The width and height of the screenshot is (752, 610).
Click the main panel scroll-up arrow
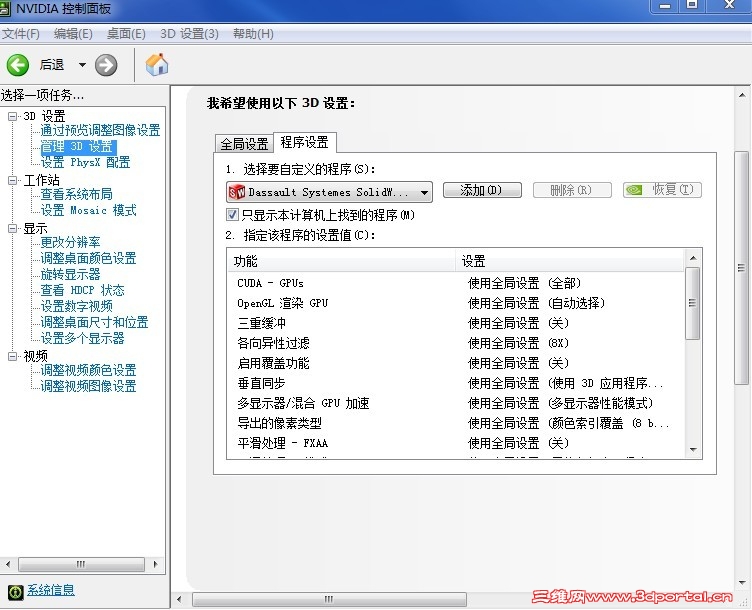pyautogui.click(x=742, y=95)
